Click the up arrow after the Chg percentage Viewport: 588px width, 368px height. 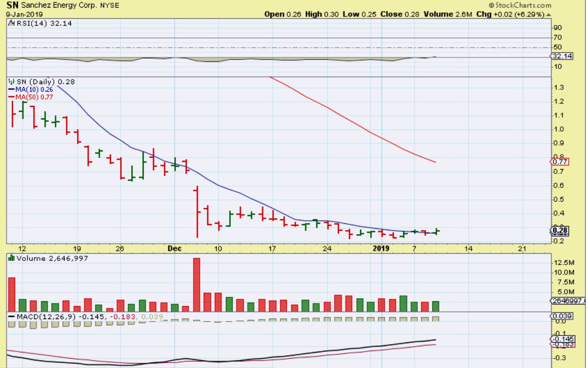[548, 14]
